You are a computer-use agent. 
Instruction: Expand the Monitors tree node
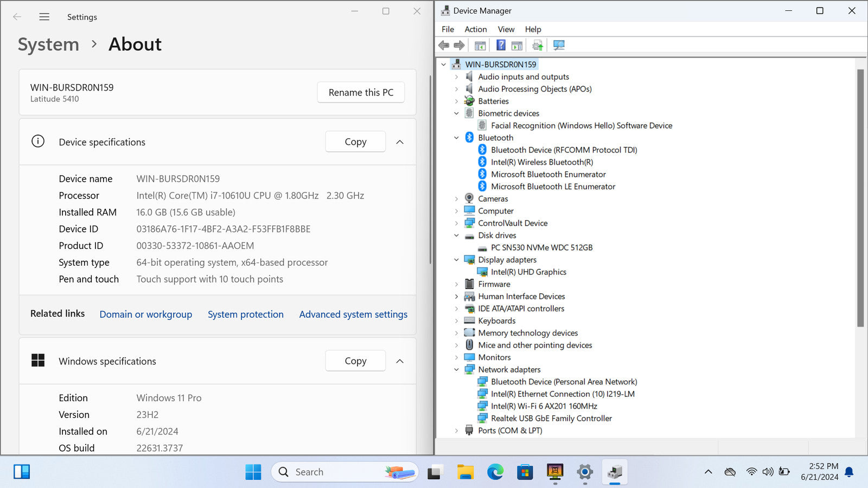[456, 357]
